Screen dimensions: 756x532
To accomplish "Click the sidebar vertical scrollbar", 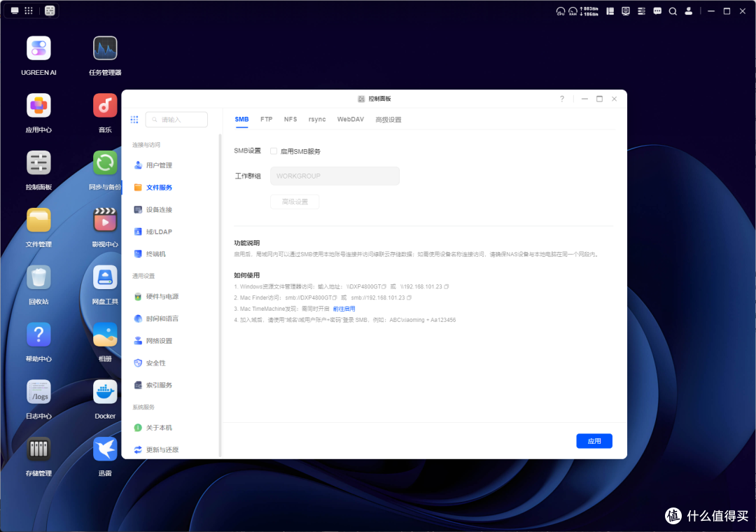I will (x=220, y=295).
